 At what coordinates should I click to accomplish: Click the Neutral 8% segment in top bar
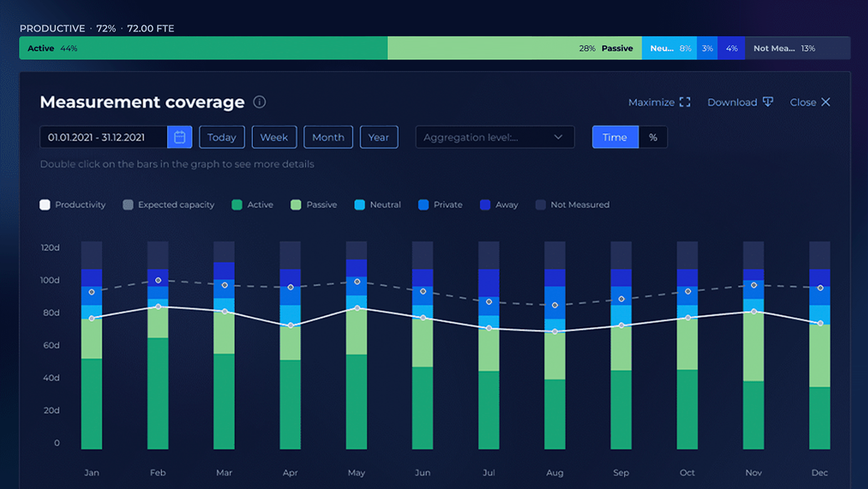669,48
